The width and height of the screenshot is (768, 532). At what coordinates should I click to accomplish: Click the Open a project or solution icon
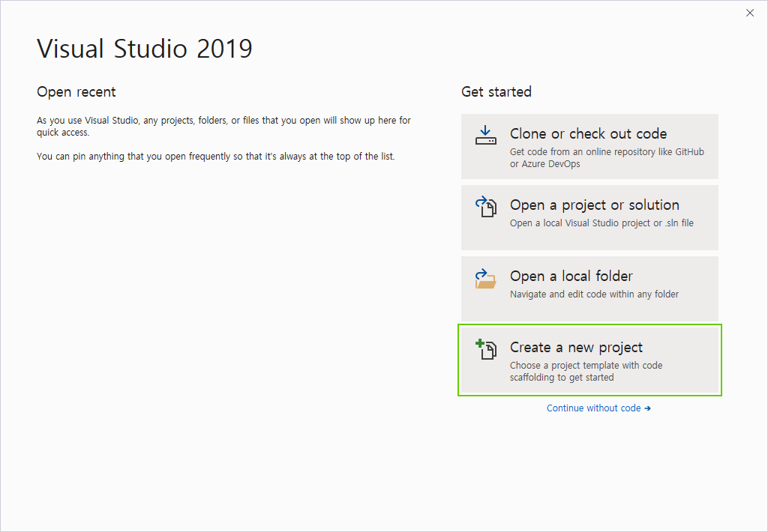(485, 207)
